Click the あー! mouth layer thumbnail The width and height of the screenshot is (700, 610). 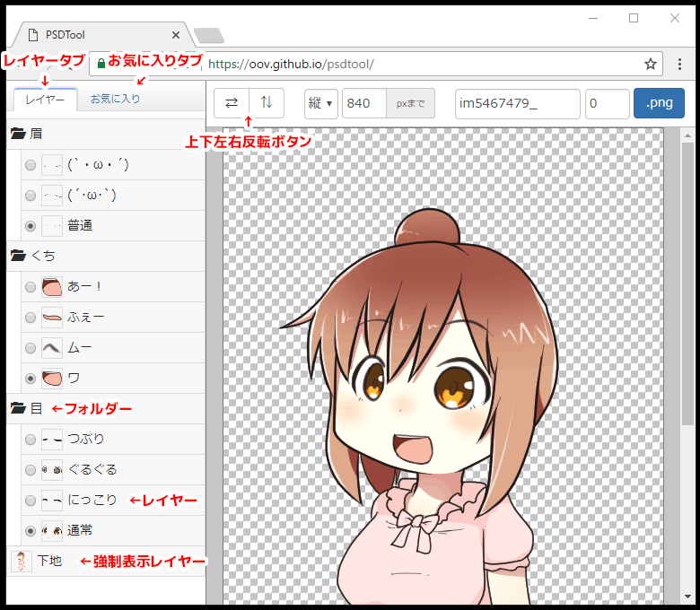[52, 286]
